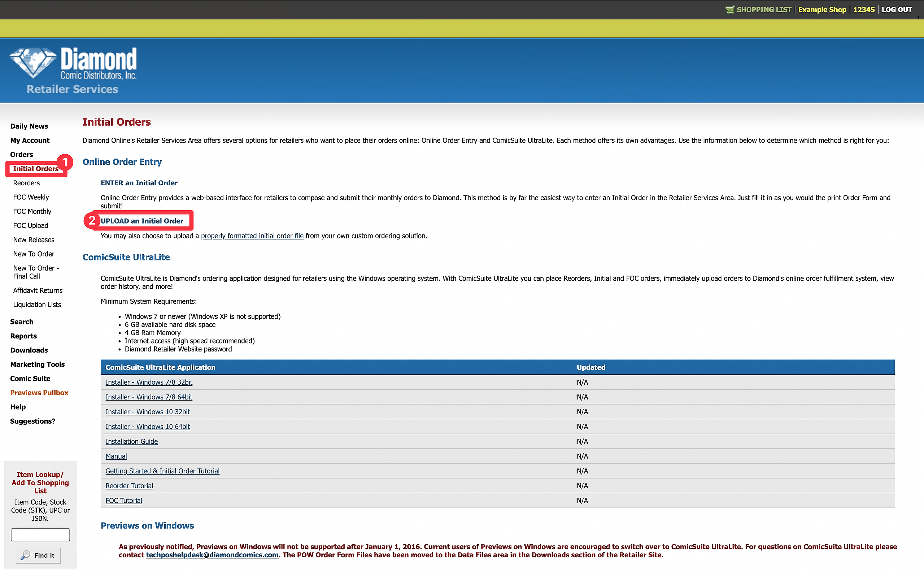Click N/A in Installation Guide row
This screenshot has height=570, width=924.
(582, 441)
